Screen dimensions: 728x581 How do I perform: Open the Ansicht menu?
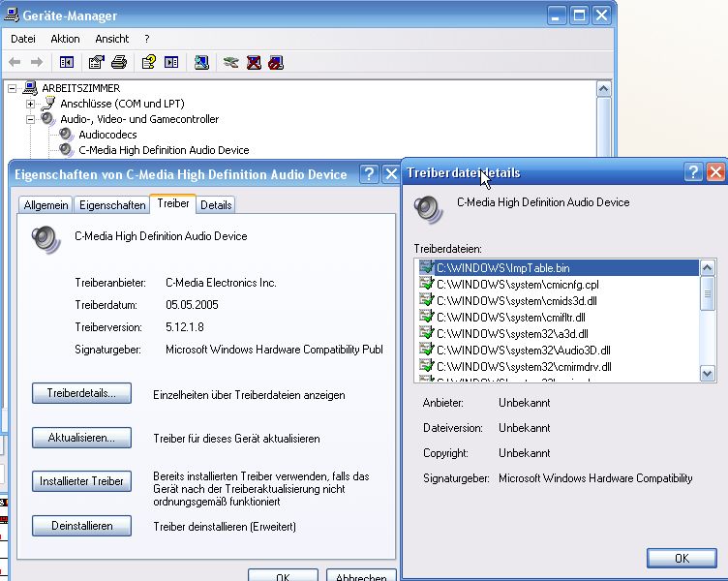click(112, 39)
